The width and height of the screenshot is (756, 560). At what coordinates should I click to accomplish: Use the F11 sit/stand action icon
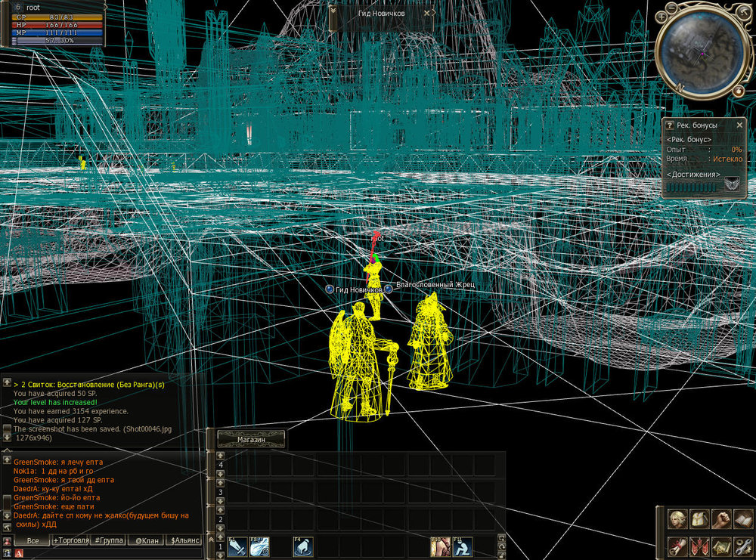coord(463,546)
